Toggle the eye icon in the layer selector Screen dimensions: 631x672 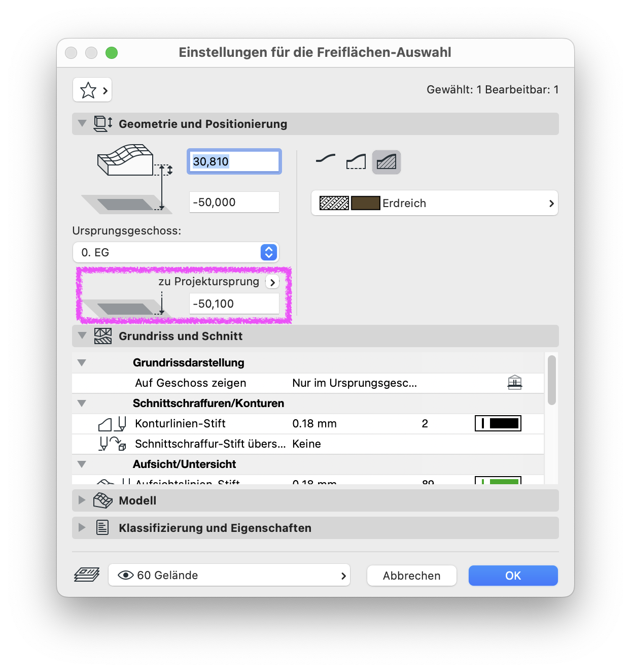[126, 575]
